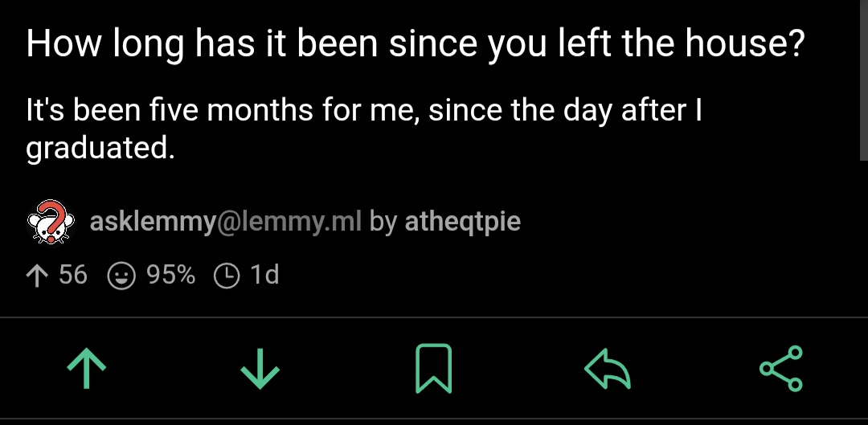Click the word "by" before the author
The width and height of the screenshot is (868, 425).
click(383, 221)
